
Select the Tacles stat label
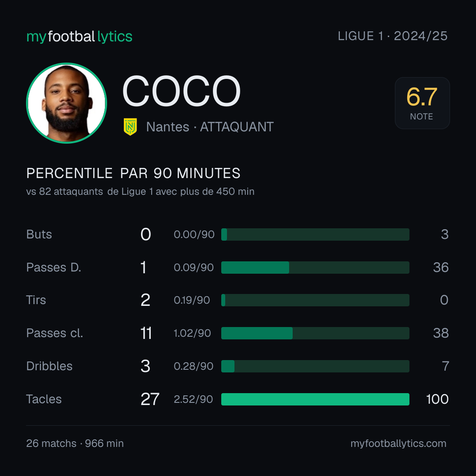point(44,399)
